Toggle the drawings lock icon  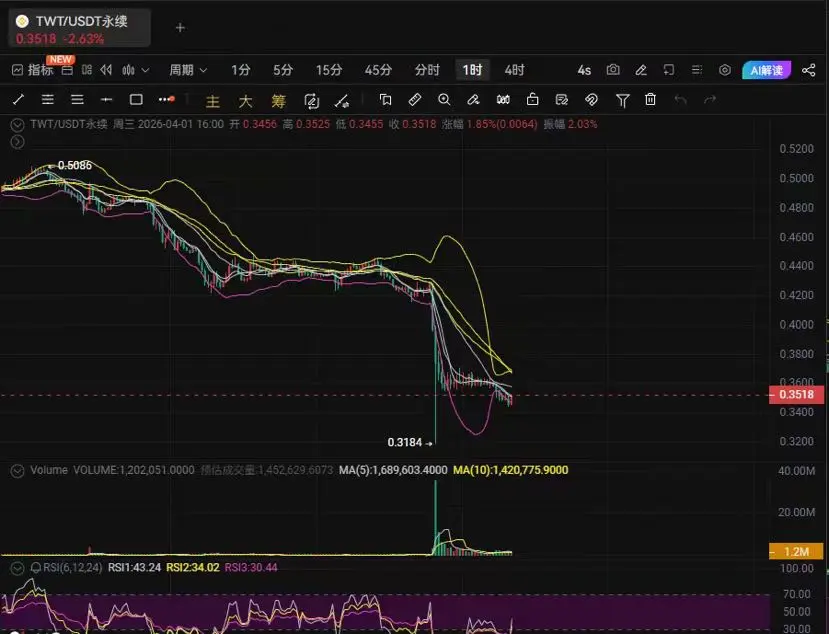pos(532,99)
